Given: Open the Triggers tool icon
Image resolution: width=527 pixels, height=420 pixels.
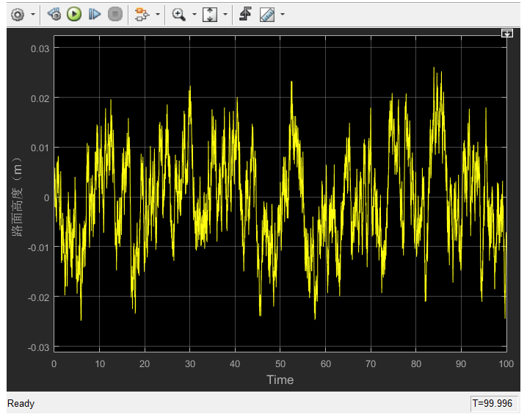Looking at the screenshot, I should click(x=245, y=14).
